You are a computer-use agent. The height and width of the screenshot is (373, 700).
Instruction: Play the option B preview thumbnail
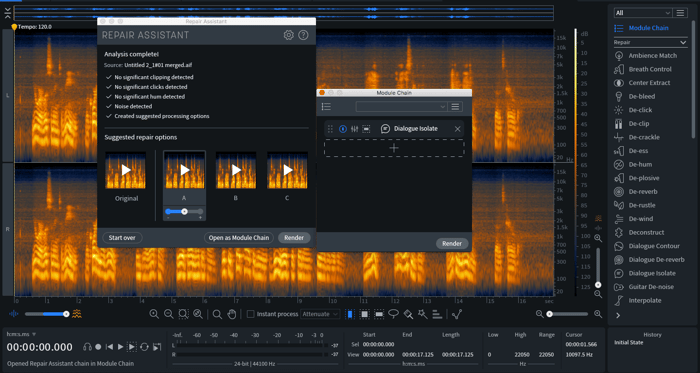coord(236,170)
